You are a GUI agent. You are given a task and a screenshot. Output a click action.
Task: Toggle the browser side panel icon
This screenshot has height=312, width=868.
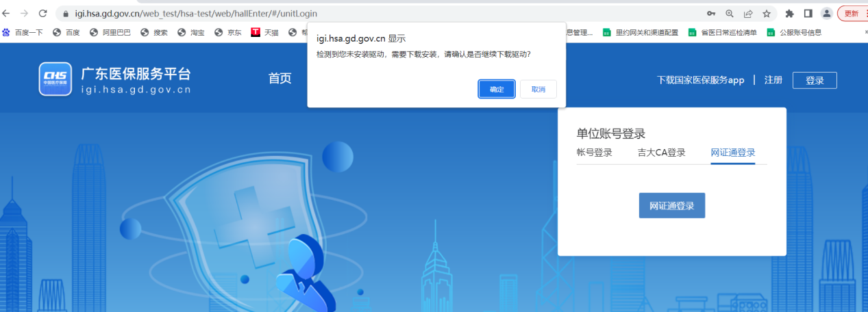(x=808, y=14)
